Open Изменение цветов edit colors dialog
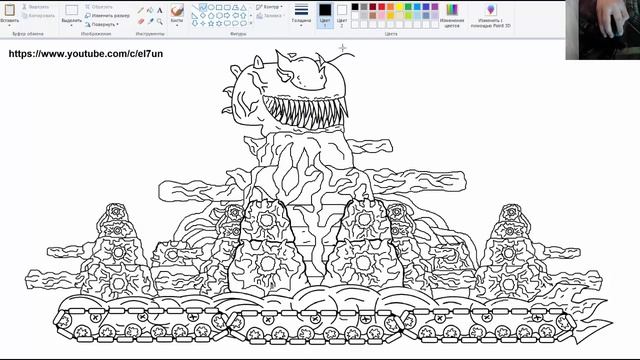 [x=452, y=16]
